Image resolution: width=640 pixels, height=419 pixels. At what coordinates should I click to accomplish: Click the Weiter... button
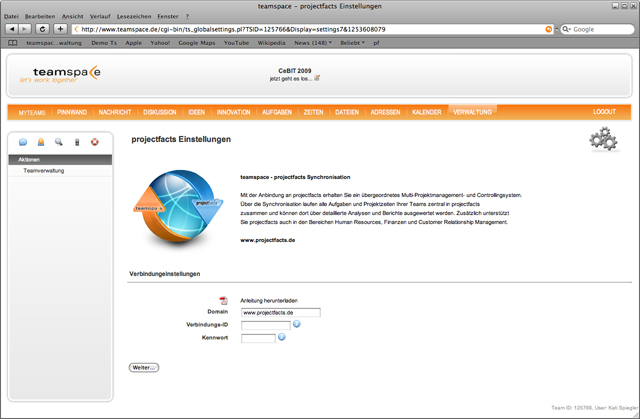(x=144, y=368)
